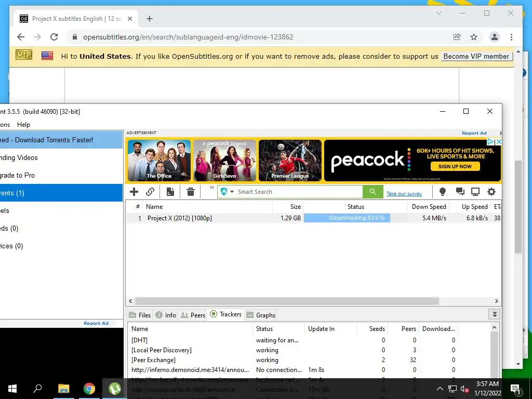
Task: Click the Add Torrent from URL link icon
Action: point(150,192)
